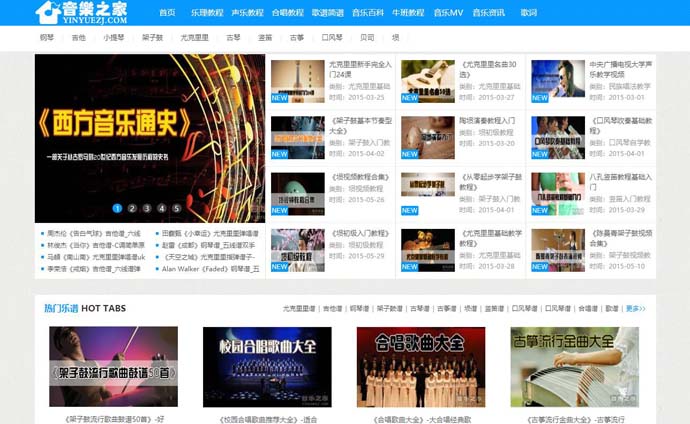Screen dimensions: 690x424
Task: Open 尤克里里新手完全入门24课 thumbnail
Action: pyautogui.click(x=297, y=81)
